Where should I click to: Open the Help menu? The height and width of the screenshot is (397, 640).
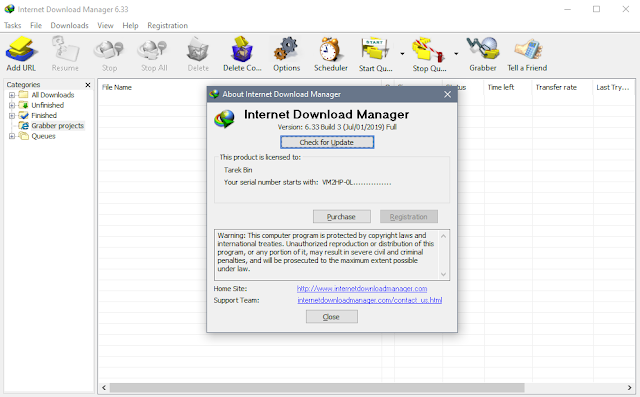click(130, 25)
